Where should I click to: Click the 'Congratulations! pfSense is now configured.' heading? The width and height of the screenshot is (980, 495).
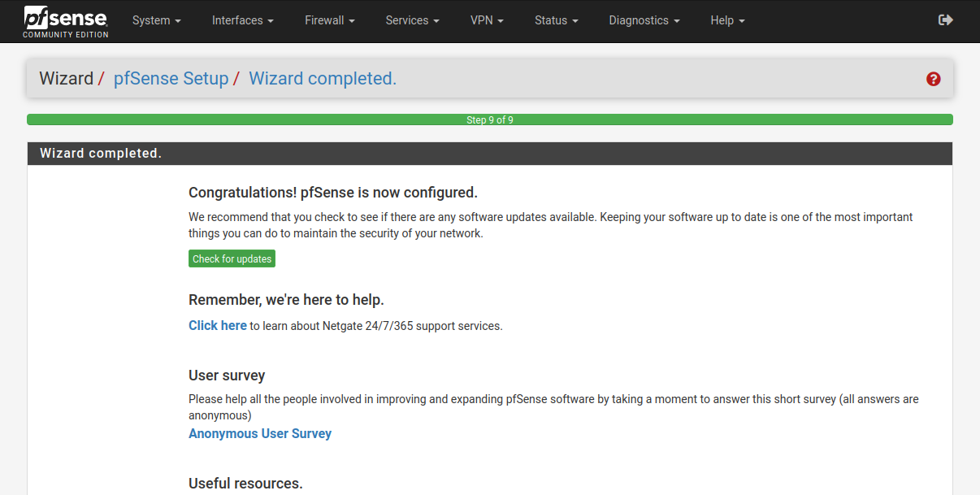(333, 193)
